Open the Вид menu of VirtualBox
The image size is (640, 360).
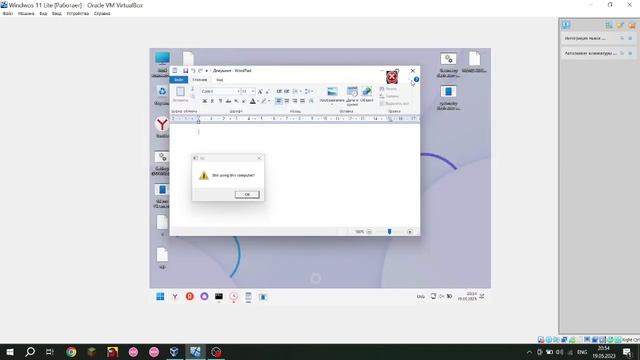coord(43,13)
